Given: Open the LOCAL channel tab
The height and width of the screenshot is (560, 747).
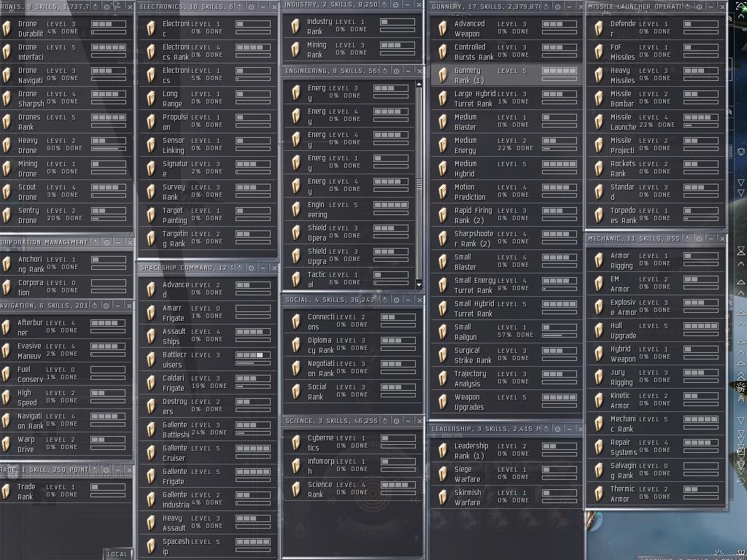Looking at the screenshot, I should tap(117, 554).
